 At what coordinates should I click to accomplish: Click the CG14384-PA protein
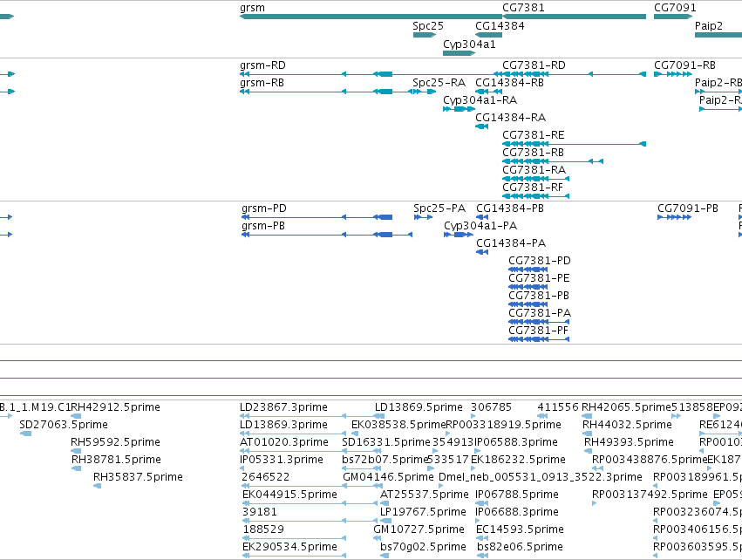482,252
